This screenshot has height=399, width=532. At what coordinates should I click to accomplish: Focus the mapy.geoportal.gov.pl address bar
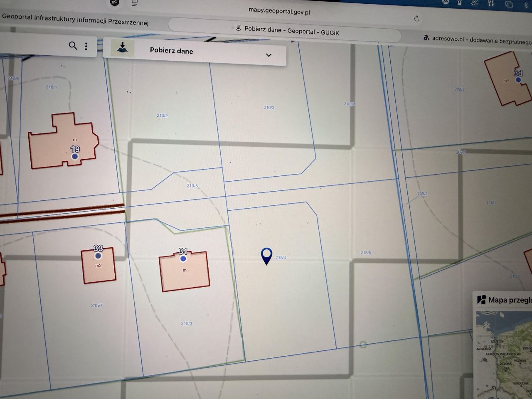[x=279, y=11]
